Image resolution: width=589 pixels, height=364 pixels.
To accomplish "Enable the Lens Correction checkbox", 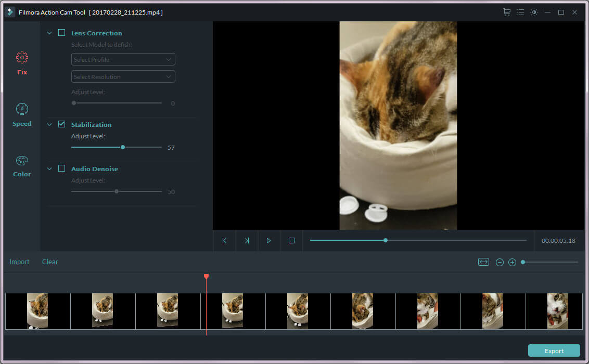I will (x=62, y=33).
